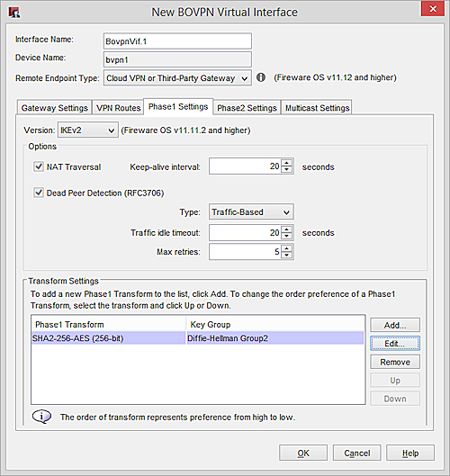The image size is (450, 476).
Task: Click the Edit transform button
Action: coord(395,344)
